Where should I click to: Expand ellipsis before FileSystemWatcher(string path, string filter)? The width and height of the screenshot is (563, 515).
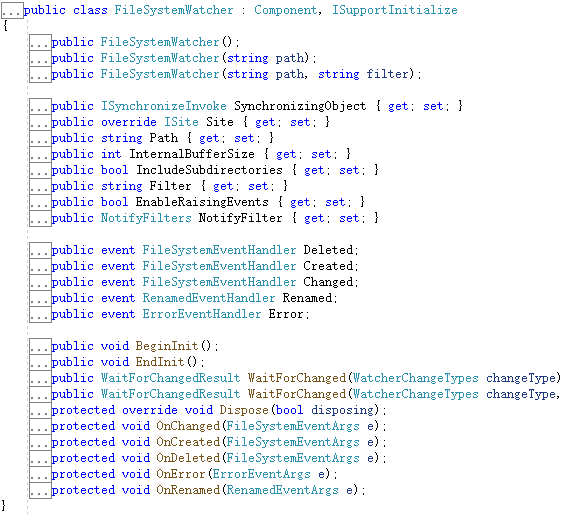pos(40,74)
